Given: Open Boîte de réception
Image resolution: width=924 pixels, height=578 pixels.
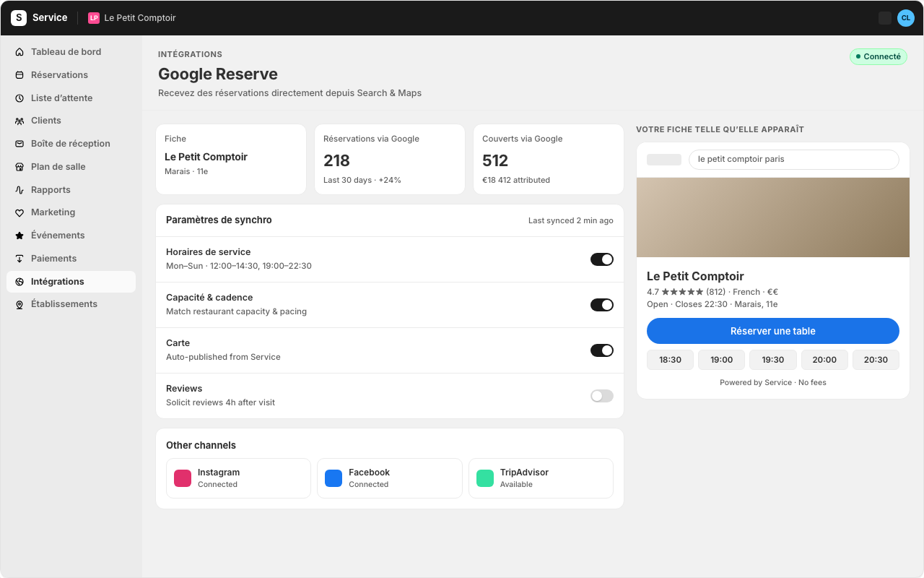Looking at the screenshot, I should (71, 144).
